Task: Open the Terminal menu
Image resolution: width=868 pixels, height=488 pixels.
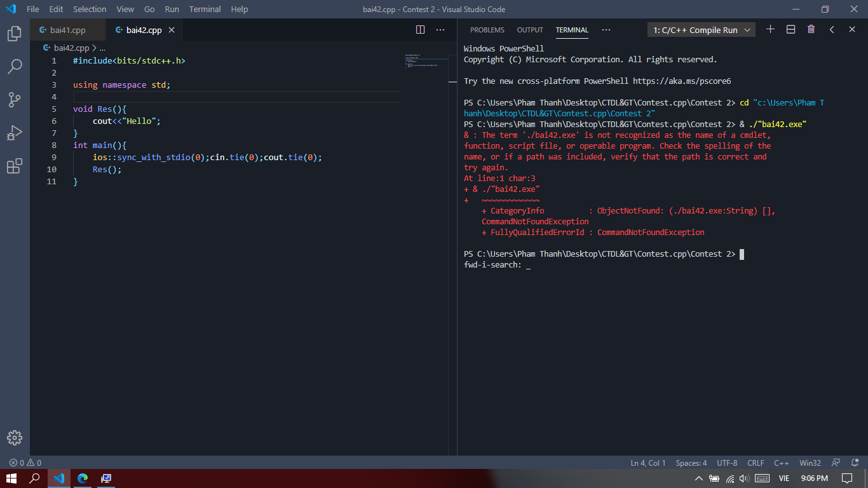Action: point(205,10)
